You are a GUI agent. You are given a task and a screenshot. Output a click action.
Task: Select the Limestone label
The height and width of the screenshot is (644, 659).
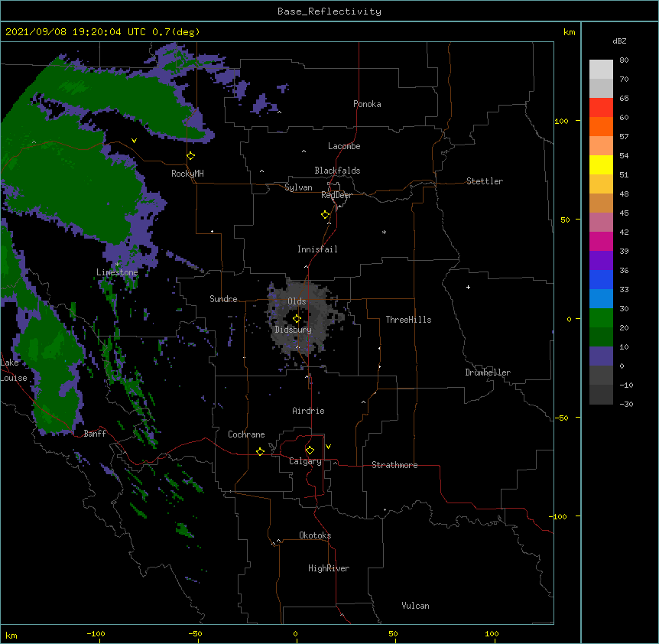[x=117, y=272]
